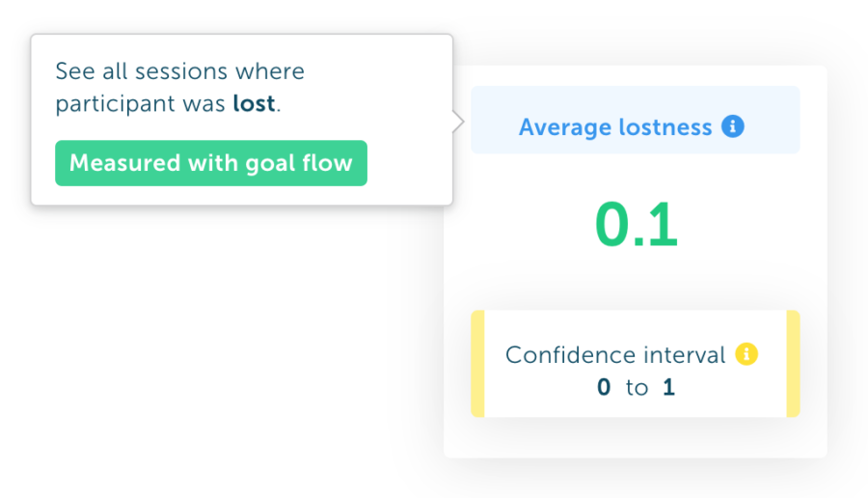This screenshot has width=868, height=498.
Task: Click the green 0.1 lostness value
Action: (637, 225)
